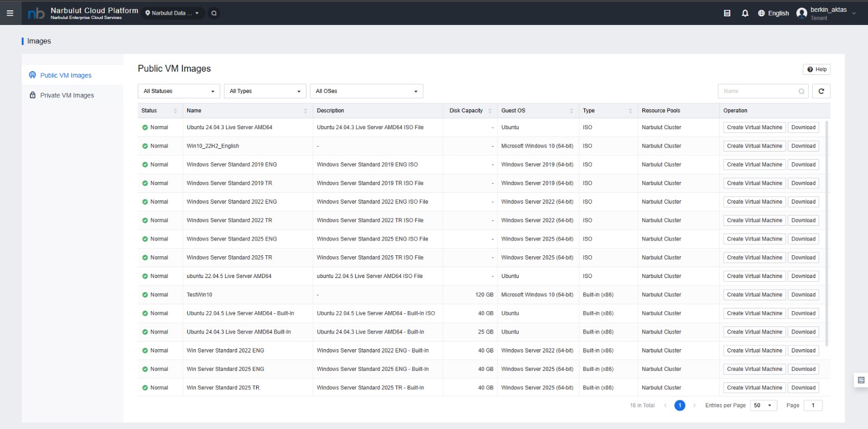
Task: Open the task list icon in header
Action: coord(727,13)
